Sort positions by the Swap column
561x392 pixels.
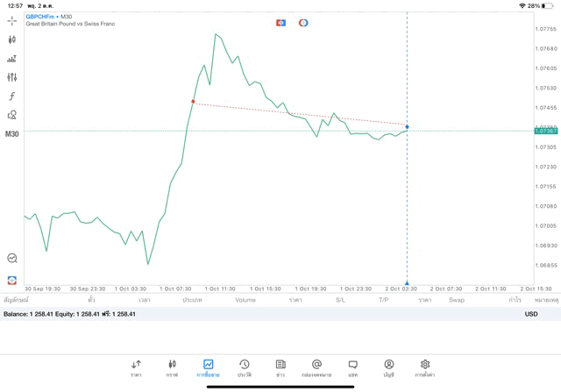457,300
